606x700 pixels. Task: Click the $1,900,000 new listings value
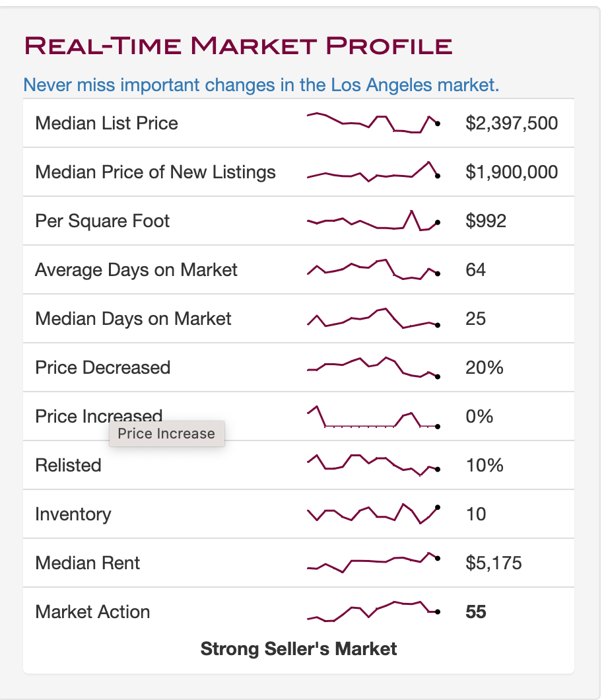point(512,172)
